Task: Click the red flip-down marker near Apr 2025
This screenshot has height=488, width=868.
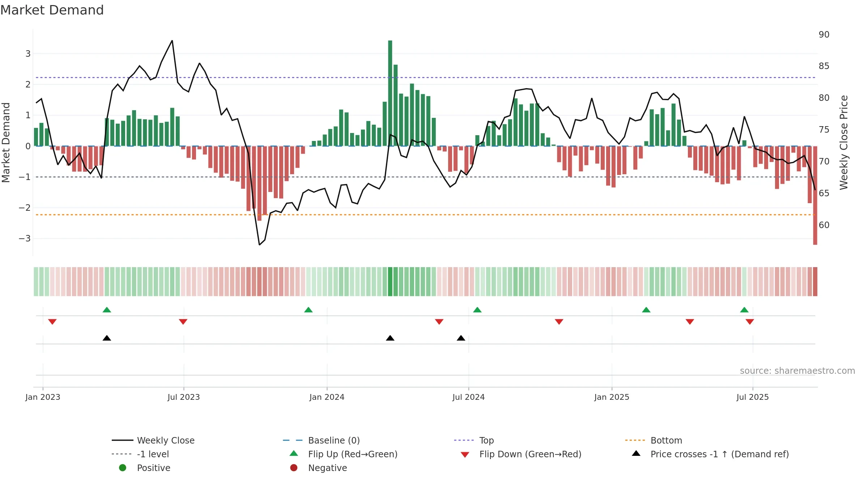Action: [690, 322]
